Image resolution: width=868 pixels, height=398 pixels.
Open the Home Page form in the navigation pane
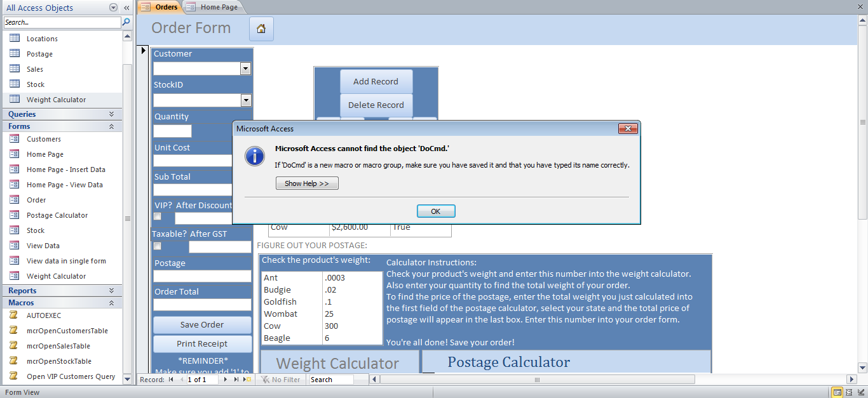(61, 154)
